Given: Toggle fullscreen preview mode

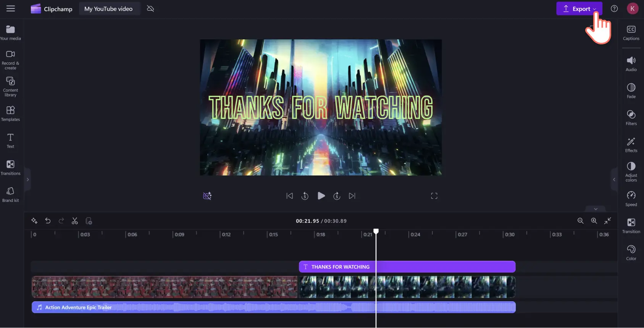Looking at the screenshot, I should pos(434,196).
